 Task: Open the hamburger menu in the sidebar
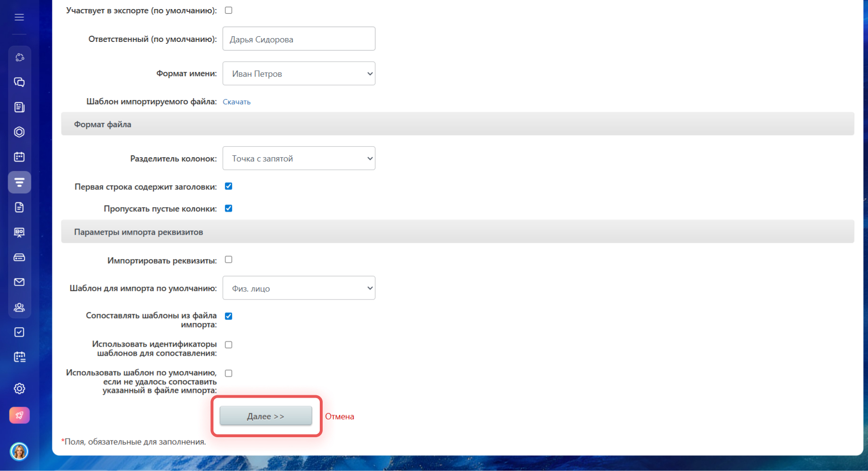pos(19,18)
